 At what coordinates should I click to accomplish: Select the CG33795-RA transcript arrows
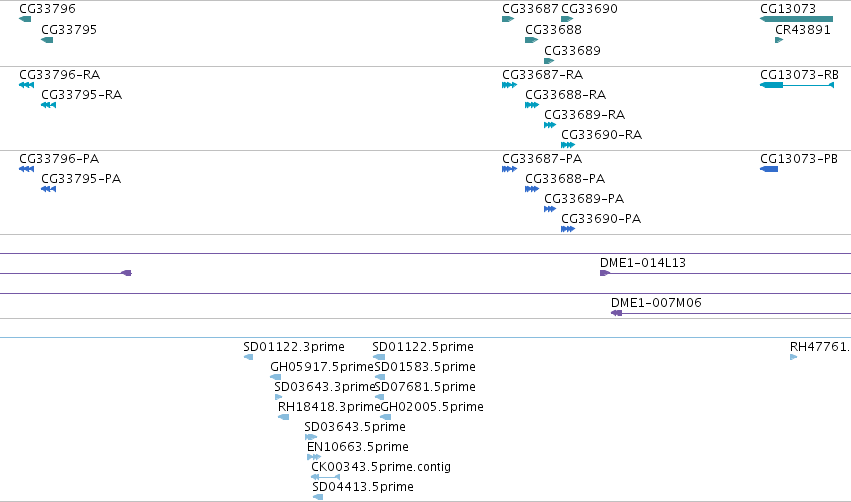(x=48, y=105)
